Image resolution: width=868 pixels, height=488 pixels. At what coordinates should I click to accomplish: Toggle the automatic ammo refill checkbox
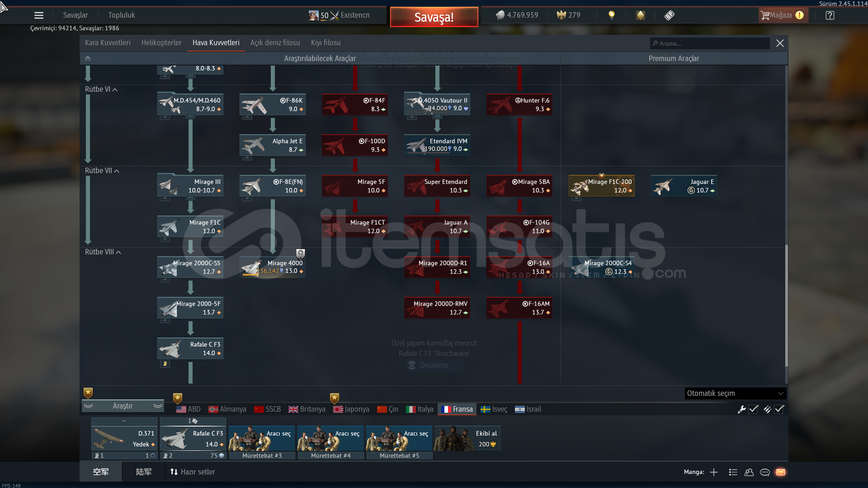tap(779, 409)
